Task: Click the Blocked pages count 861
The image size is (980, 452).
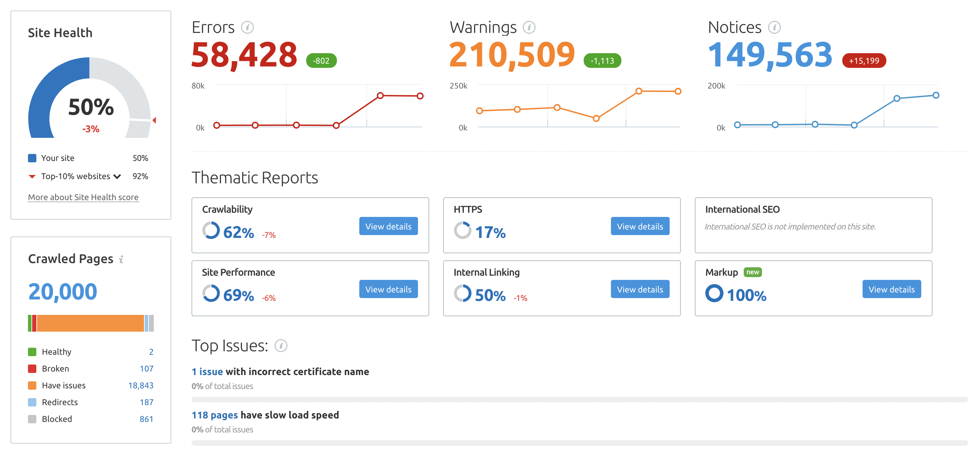Action: pyautogui.click(x=146, y=419)
